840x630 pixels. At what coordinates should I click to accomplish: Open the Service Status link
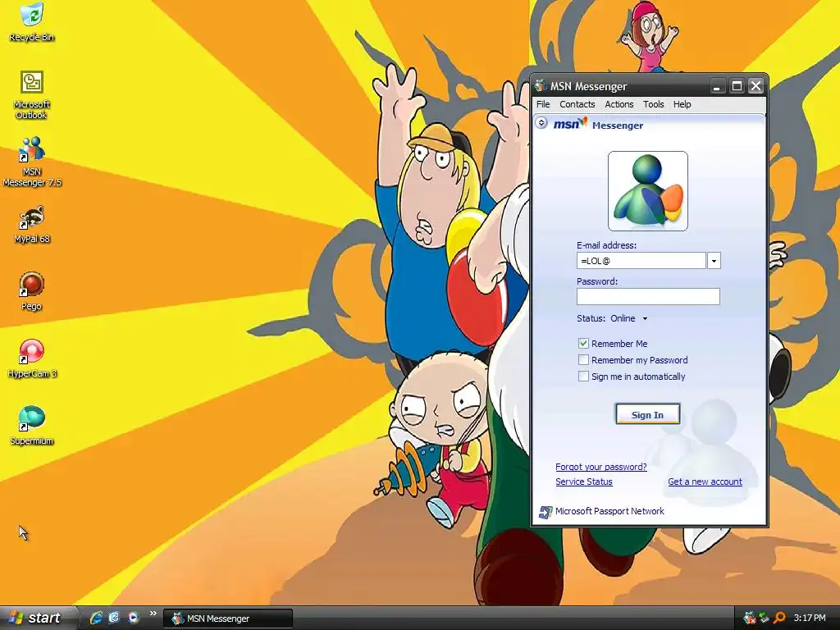(584, 482)
